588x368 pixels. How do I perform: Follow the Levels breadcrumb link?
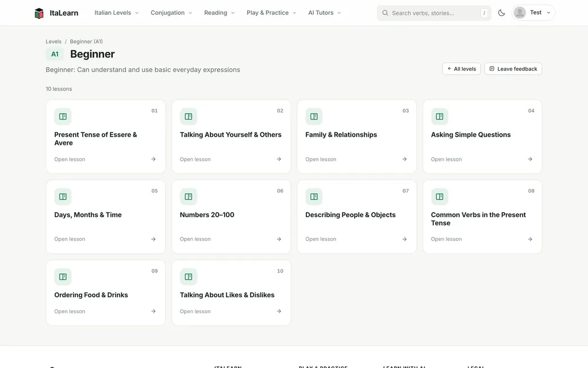click(x=54, y=42)
